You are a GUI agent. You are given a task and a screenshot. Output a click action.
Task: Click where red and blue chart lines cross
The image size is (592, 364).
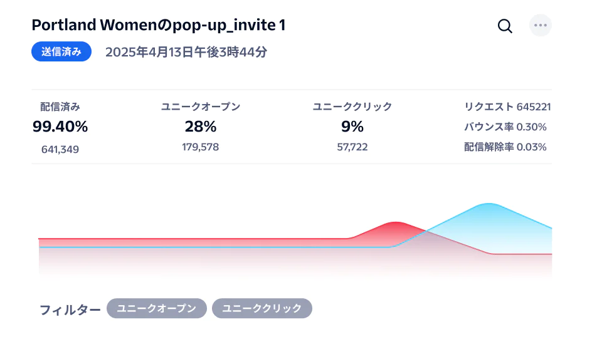pos(426,232)
